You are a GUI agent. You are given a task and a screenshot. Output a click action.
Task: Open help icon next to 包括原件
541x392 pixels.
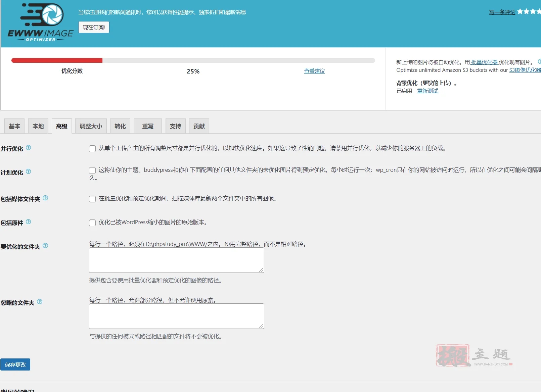(29, 222)
